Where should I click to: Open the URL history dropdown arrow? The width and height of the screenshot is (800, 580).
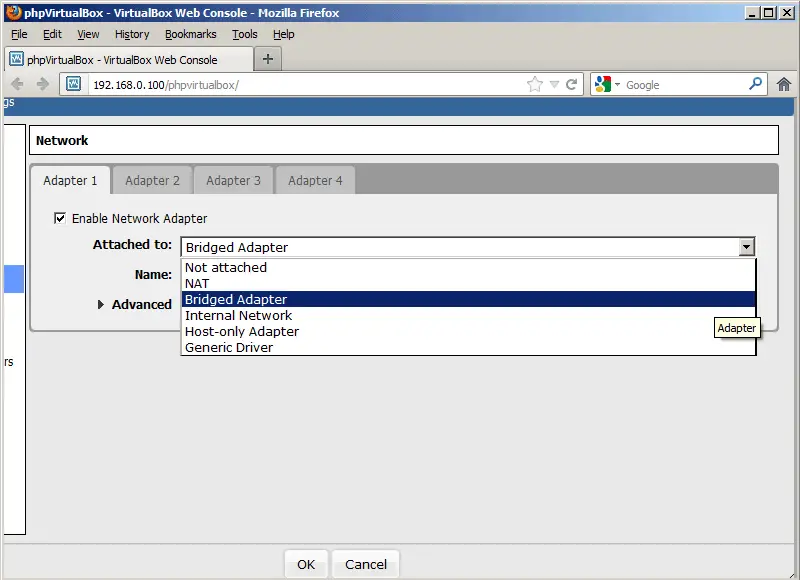pyautogui.click(x=555, y=85)
